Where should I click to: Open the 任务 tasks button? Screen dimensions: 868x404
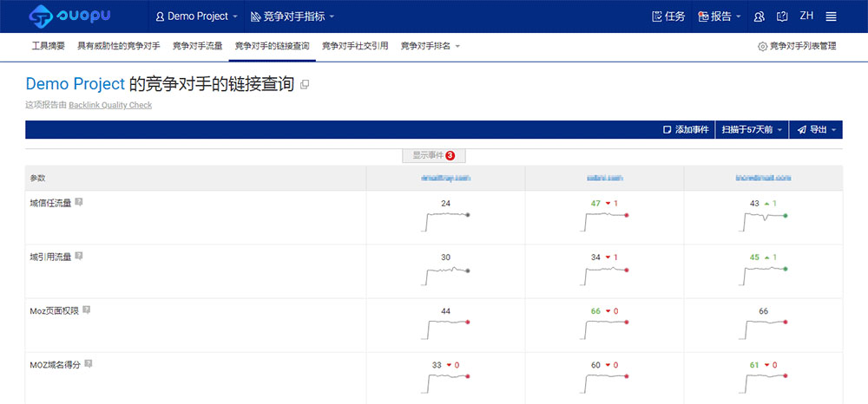coord(668,16)
